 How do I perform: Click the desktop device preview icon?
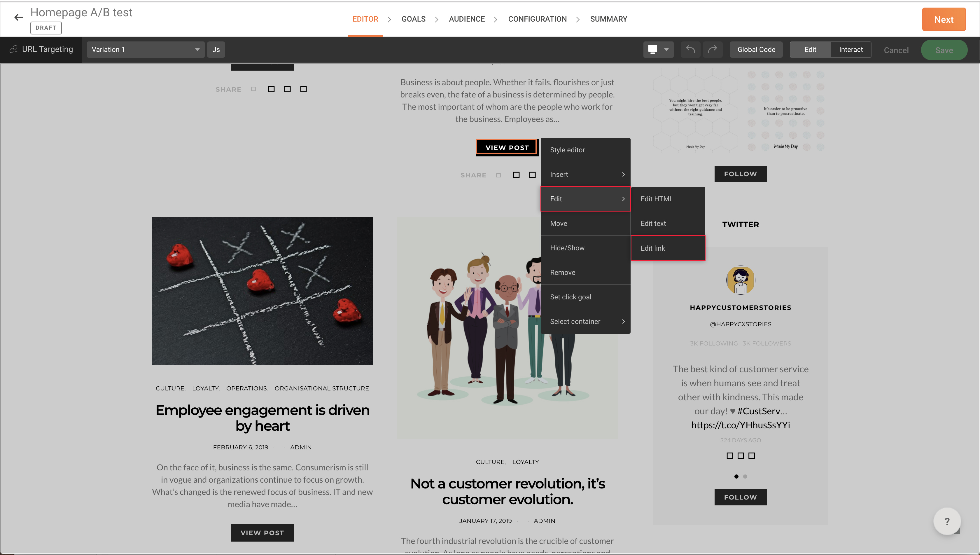(653, 50)
